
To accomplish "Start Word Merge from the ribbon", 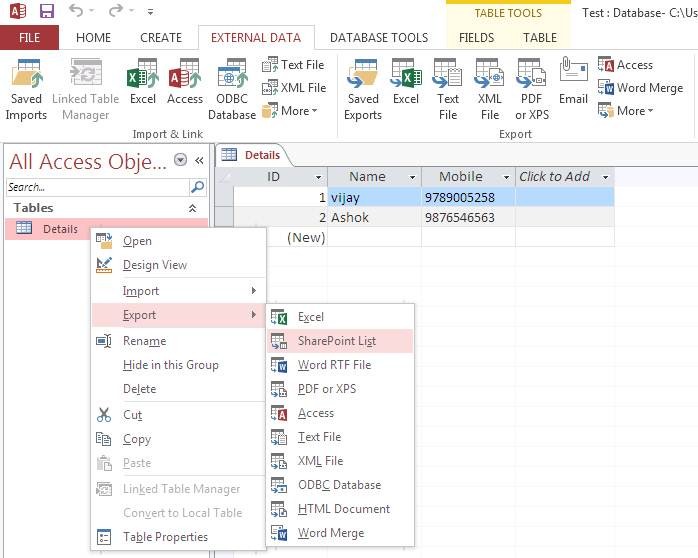I will pos(641,88).
